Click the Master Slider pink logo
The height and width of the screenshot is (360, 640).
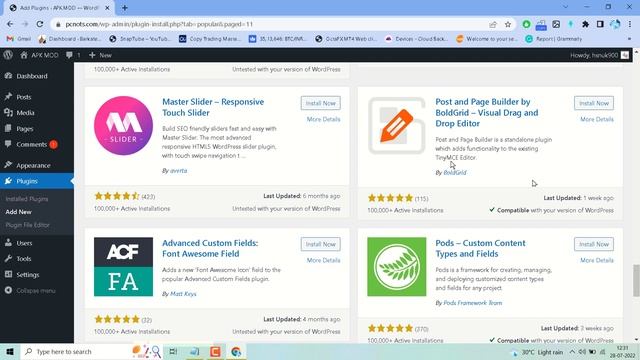tap(123, 126)
